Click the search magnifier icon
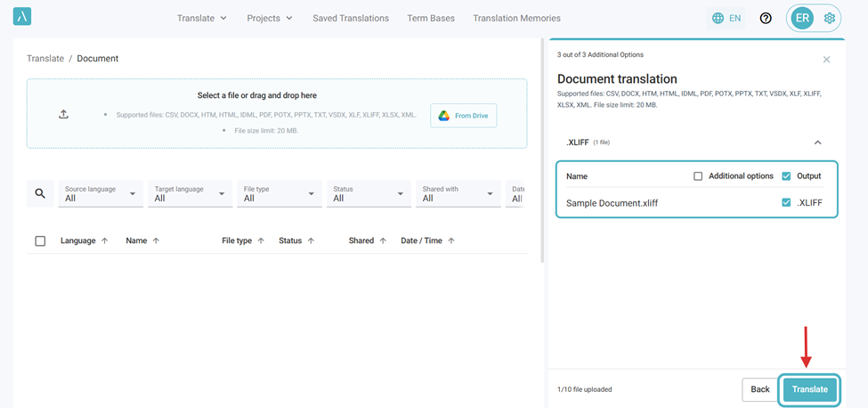This screenshot has height=408, width=868. coord(40,193)
